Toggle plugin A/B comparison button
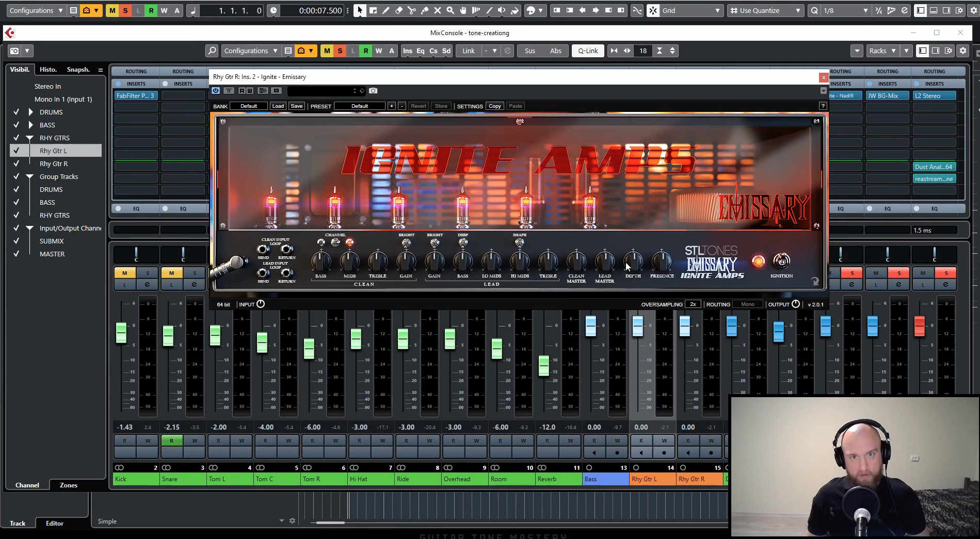 click(x=263, y=91)
